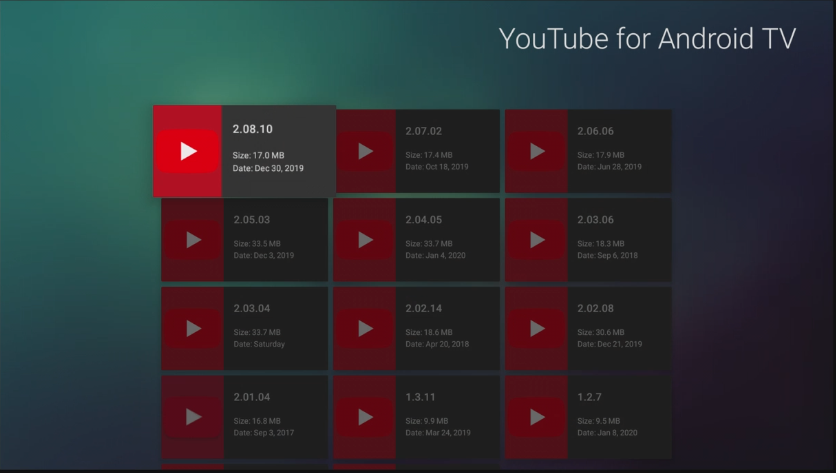836x473 pixels.
Task: Click the text Size: 16.8 MB
Action: click(257, 420)
